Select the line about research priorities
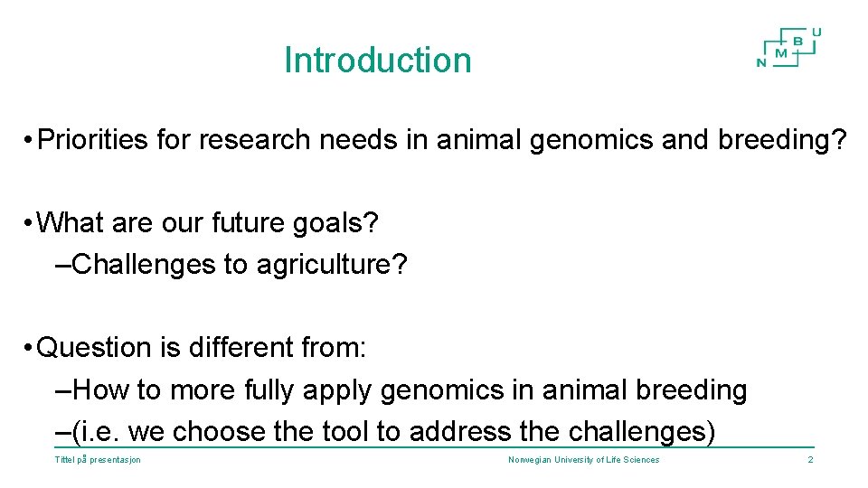Image resolution: width=868 pixels, height=488 pixels. click(443, 140)
